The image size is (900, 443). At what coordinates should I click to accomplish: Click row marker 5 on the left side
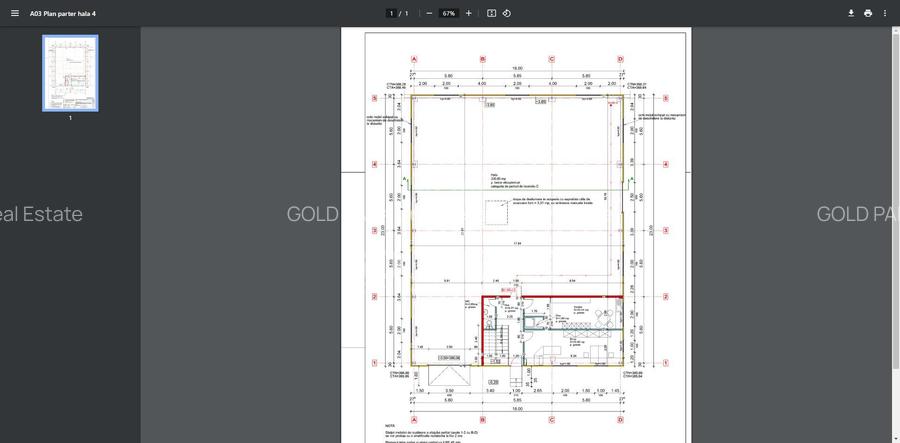click(x=374, y=98)
